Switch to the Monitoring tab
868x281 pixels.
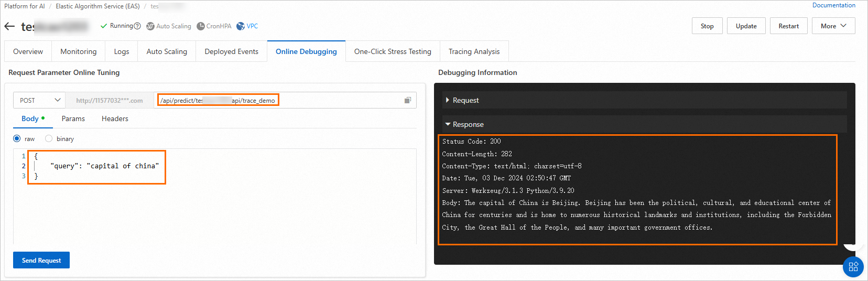pos(79,51)
